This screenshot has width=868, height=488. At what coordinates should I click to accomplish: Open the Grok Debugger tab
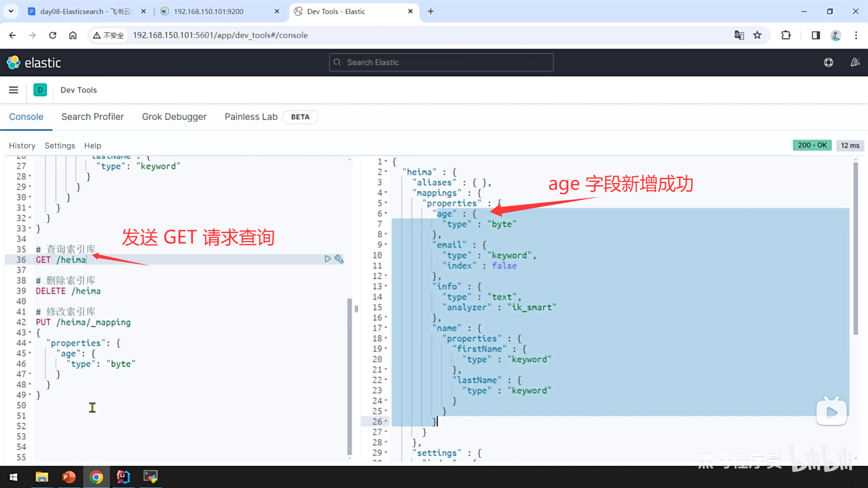[174, 117]
